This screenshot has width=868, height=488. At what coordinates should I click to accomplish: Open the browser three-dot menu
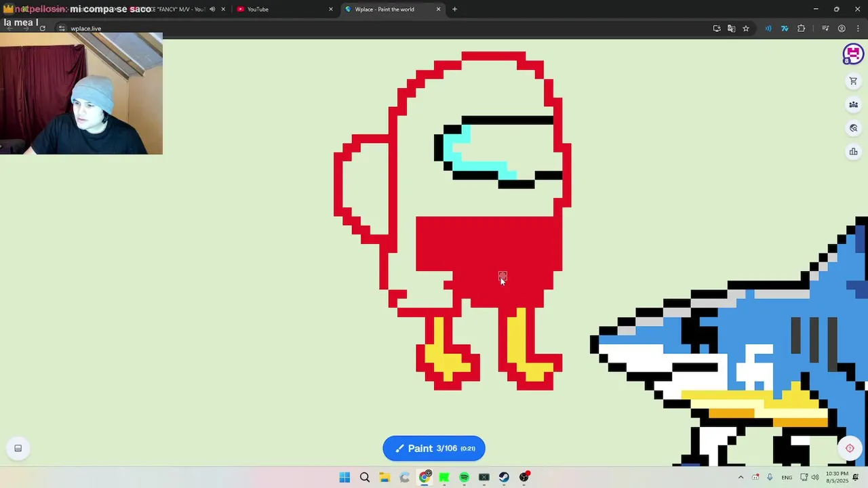click(859, 28)
